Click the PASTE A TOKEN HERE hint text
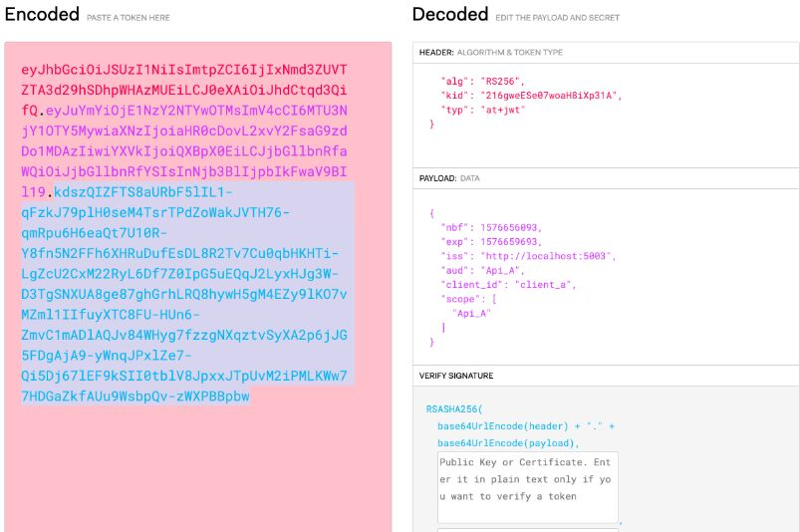Screen dimensions: 800x532 pyautogui.click(x=129, y=18)
